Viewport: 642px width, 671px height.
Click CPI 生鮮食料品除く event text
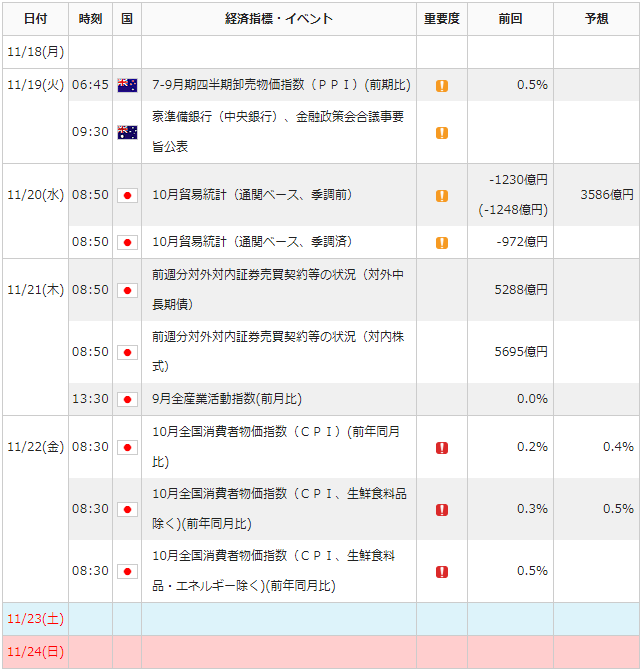point(279,509)
